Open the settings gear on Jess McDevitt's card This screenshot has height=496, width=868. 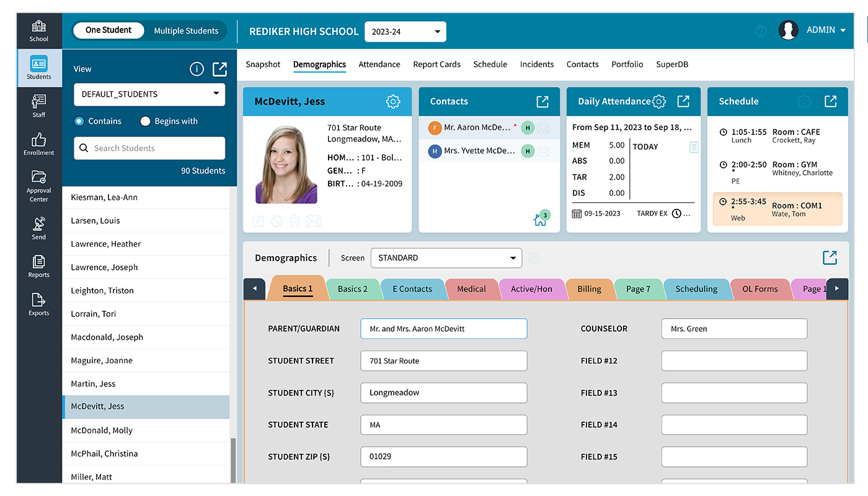click(393, 101)
